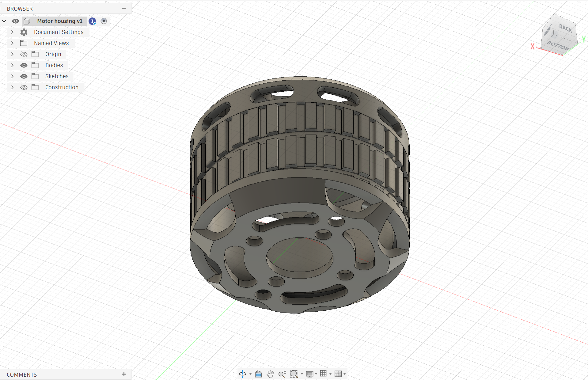
Task: Click the user badge next to Motor housing v1
Action: tap(92, 21)
